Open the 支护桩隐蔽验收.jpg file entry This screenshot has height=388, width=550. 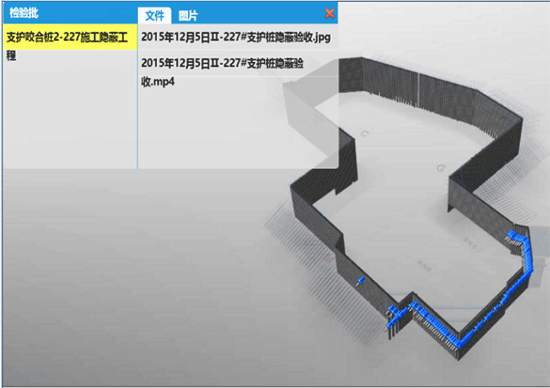click(236, 37)
